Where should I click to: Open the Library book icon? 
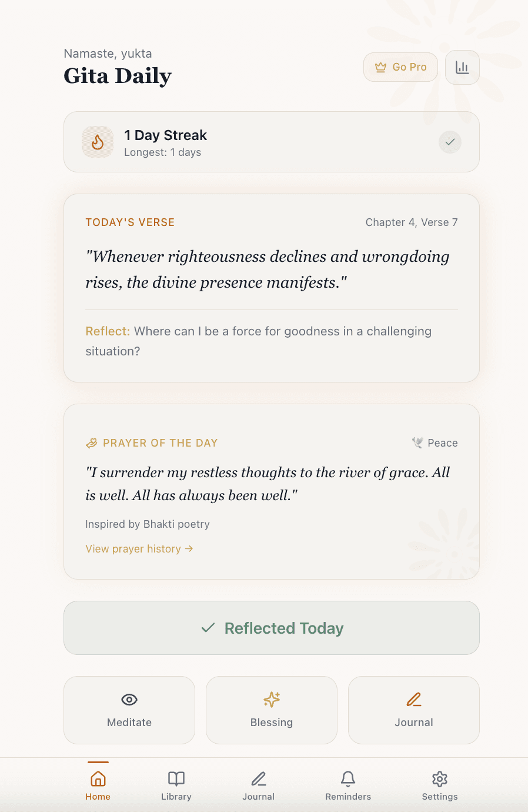click(176, 778)
